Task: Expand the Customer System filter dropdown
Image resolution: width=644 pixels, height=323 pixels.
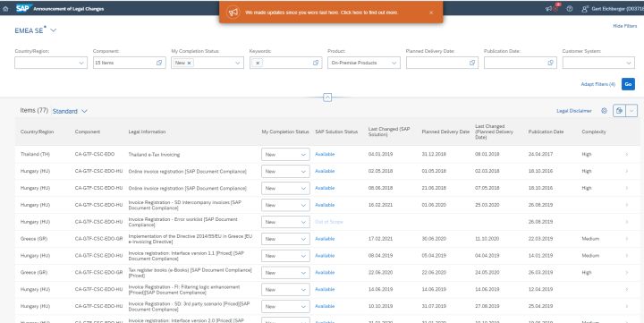Action: point(629,63)
